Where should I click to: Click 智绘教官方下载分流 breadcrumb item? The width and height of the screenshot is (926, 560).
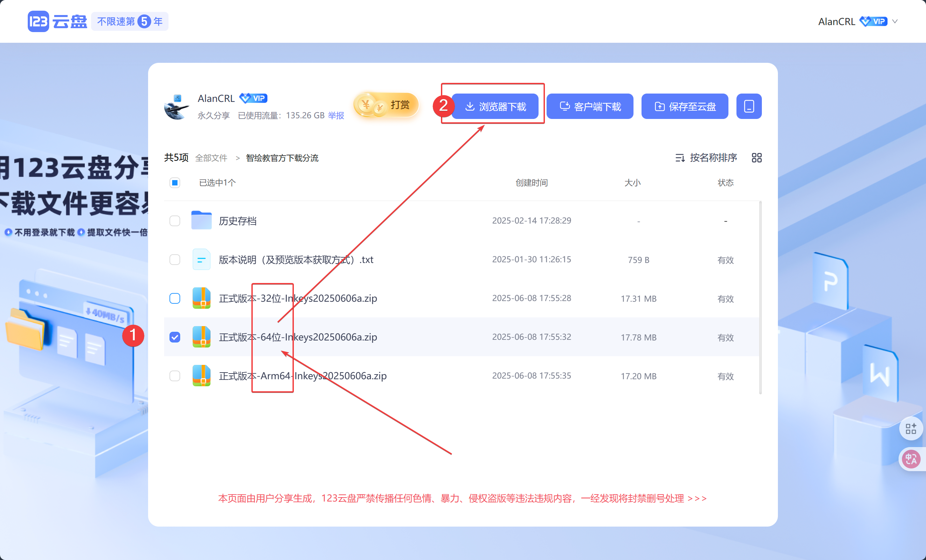pyautogui.click(x=282, y=158)
